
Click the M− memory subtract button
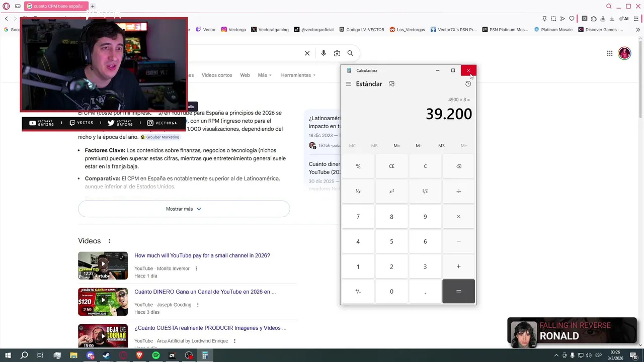[x=419, y=146]
